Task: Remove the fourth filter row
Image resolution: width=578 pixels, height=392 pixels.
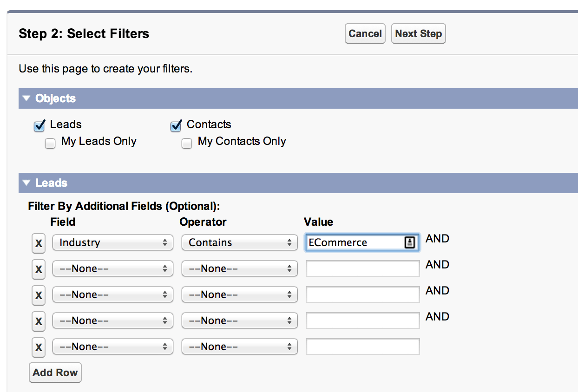Action: point(39,321)
